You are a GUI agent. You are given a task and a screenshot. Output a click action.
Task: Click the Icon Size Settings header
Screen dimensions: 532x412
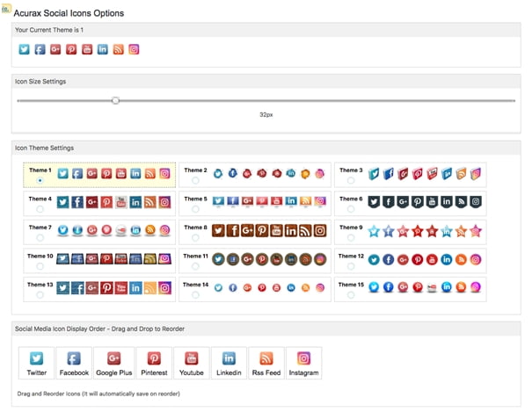click(266, 82)
